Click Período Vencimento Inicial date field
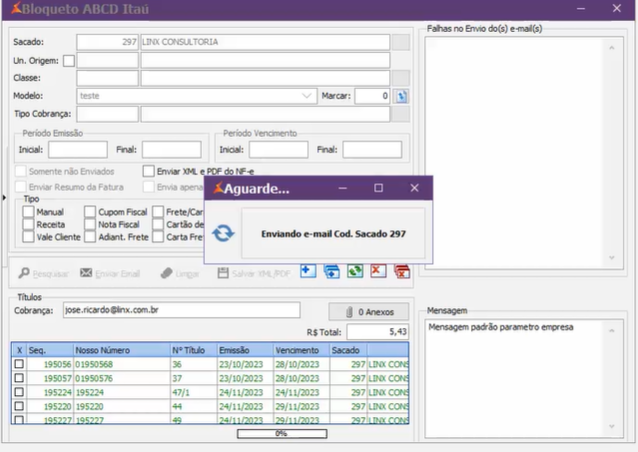Screen dimensions: 638x452 point(279,150)
